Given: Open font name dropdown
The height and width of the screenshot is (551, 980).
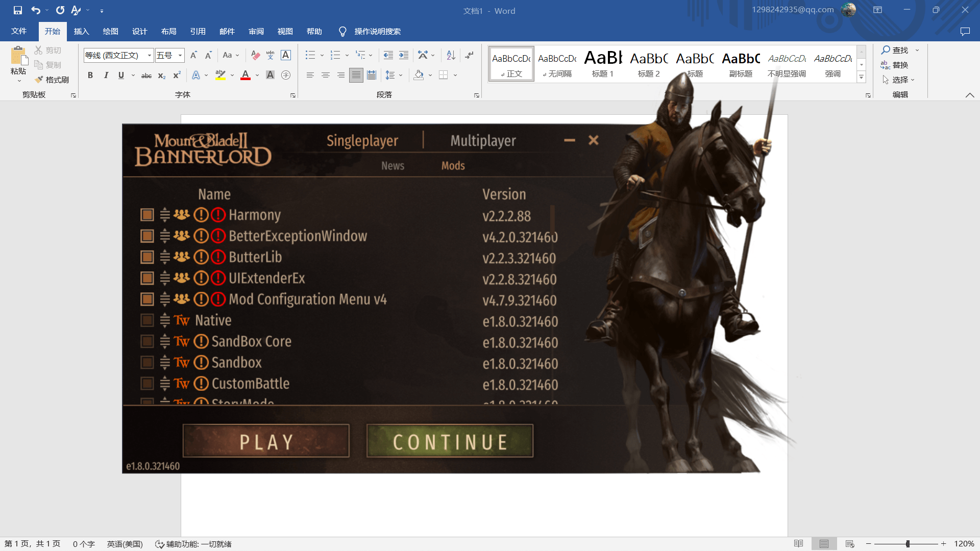Looking at the screenshot, I should point(150,55).
